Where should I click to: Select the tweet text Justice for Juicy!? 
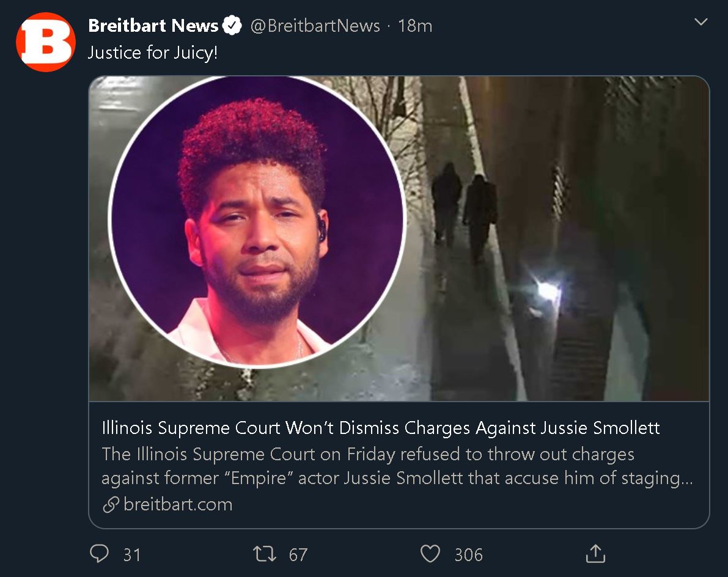click(153, 53)
